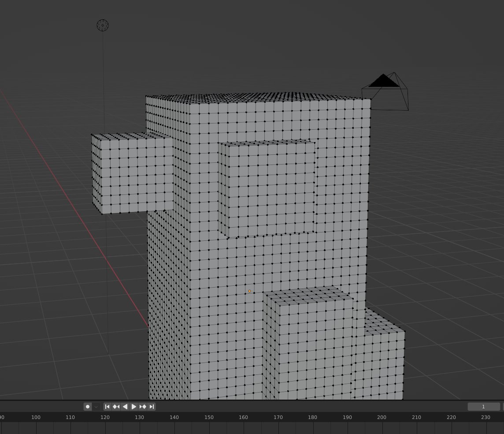This screenshot has width=504, height=434.
Task: Click frame 200 on the timeline ruler
Action: 382,417
